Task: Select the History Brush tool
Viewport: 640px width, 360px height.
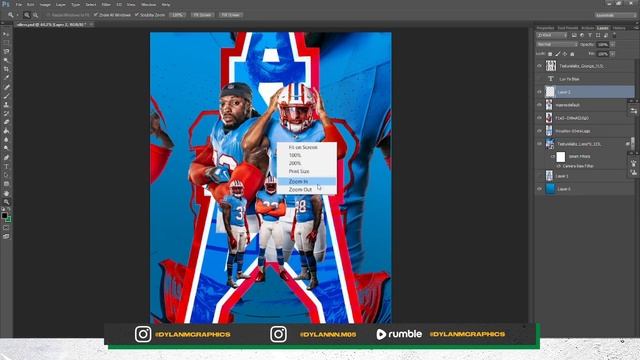Action: coord(6,113)
